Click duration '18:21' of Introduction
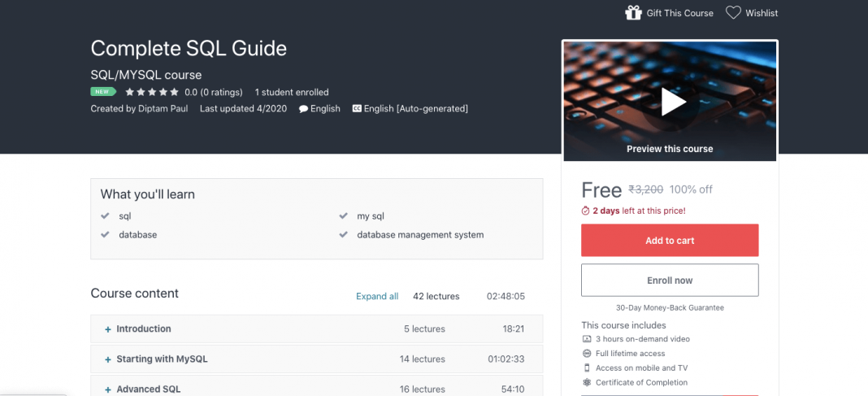This screenshot has width=868, height=396. 513,329
